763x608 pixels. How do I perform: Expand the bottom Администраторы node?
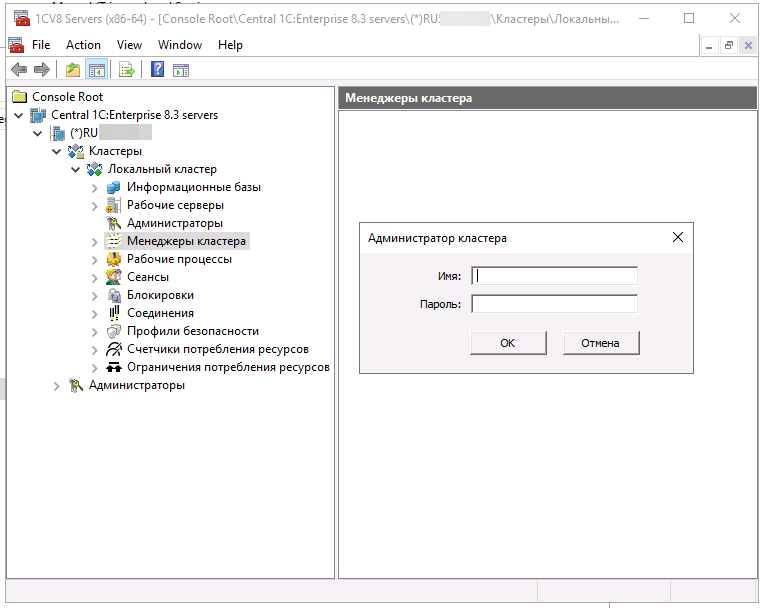coord(56,386)
